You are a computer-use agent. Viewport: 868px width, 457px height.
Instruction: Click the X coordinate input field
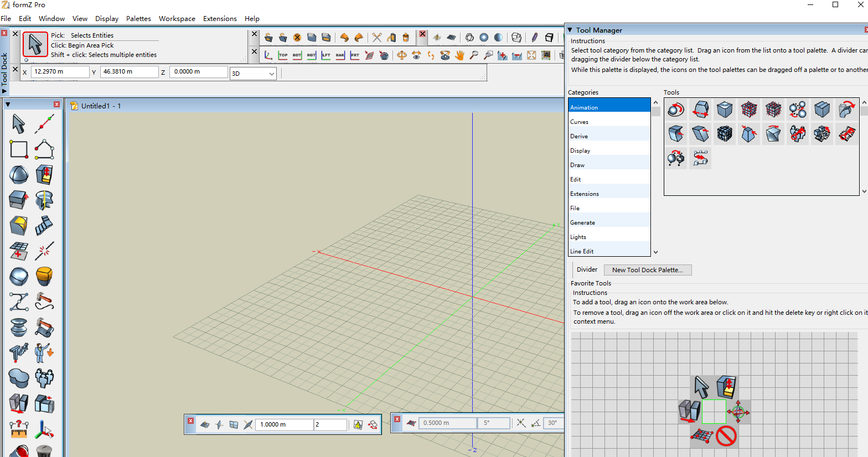60,71
